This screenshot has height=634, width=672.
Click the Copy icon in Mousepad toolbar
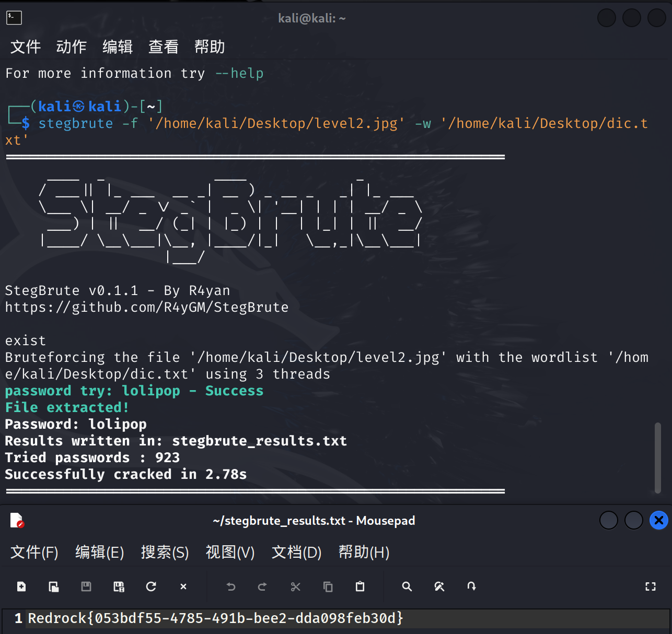(328, 586)
